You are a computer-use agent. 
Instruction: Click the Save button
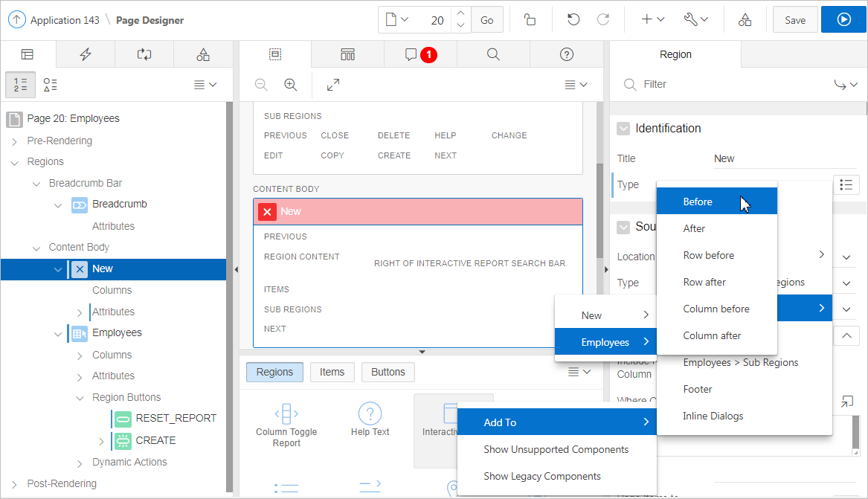pos(794,20)
